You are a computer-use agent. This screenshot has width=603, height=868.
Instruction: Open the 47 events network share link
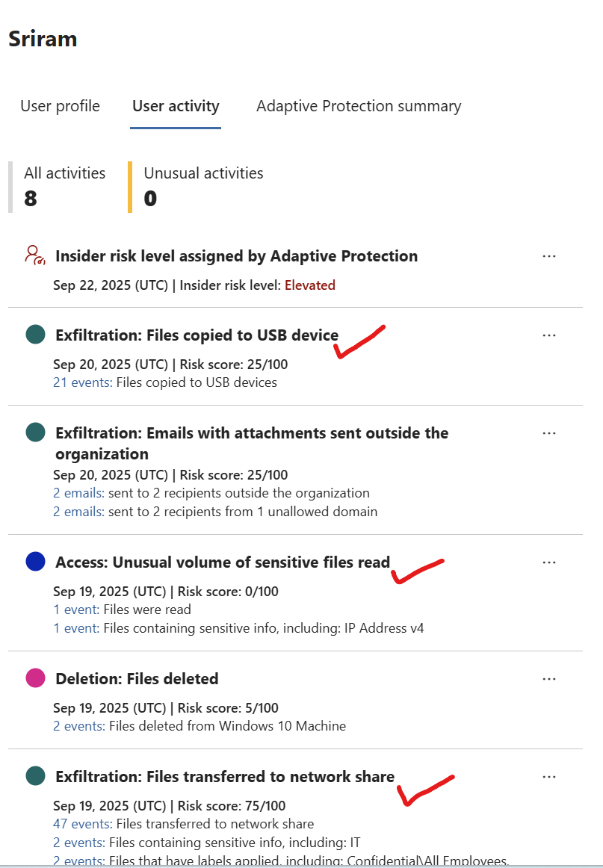point(82,824)
